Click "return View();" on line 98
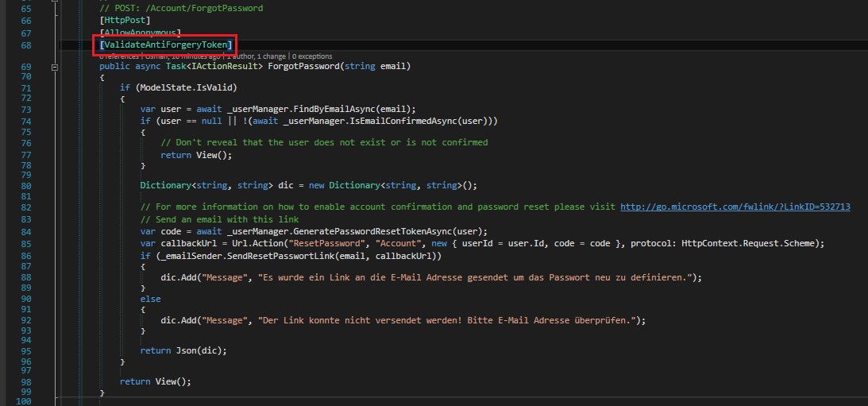Image resolution: width=868 pixels, height=406 pixels. point(156,381)
